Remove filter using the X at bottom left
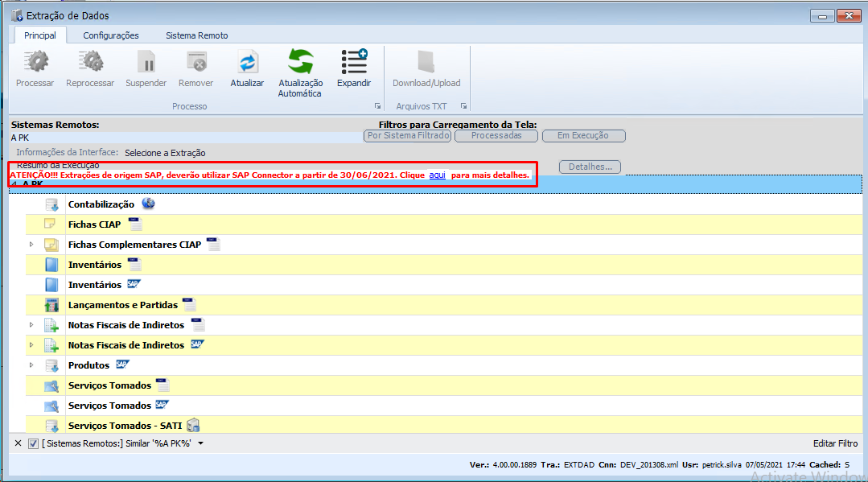Viewport: 868px width, 482px height. 19,443
